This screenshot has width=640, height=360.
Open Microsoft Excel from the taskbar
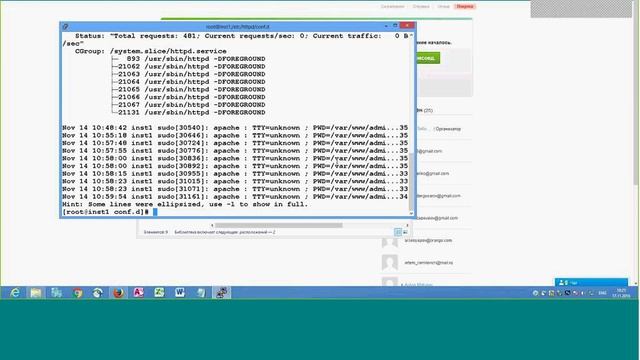point(159,293)
